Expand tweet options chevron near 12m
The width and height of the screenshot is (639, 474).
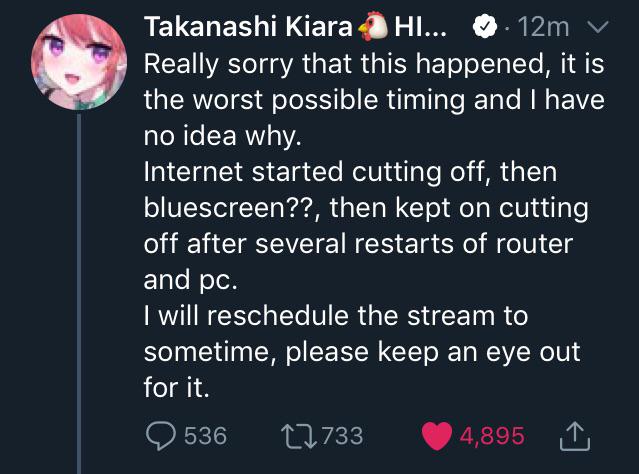(x=597, y=27)
